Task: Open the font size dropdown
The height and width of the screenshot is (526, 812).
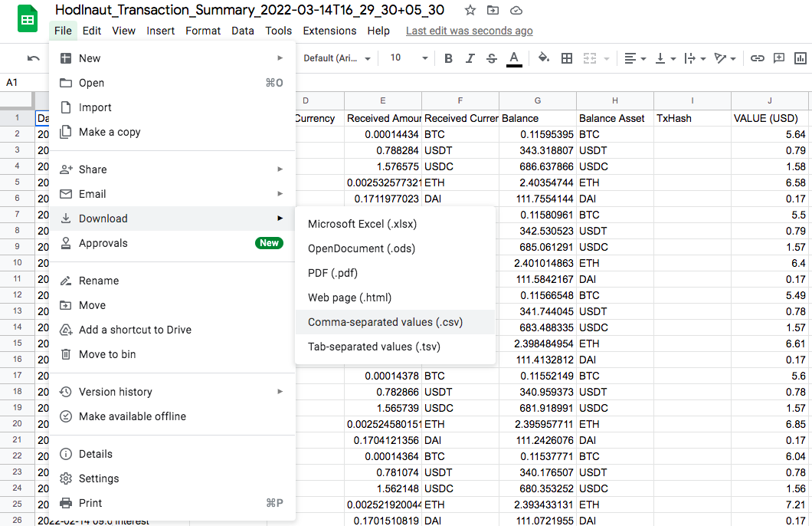Action: coord(408,58)
